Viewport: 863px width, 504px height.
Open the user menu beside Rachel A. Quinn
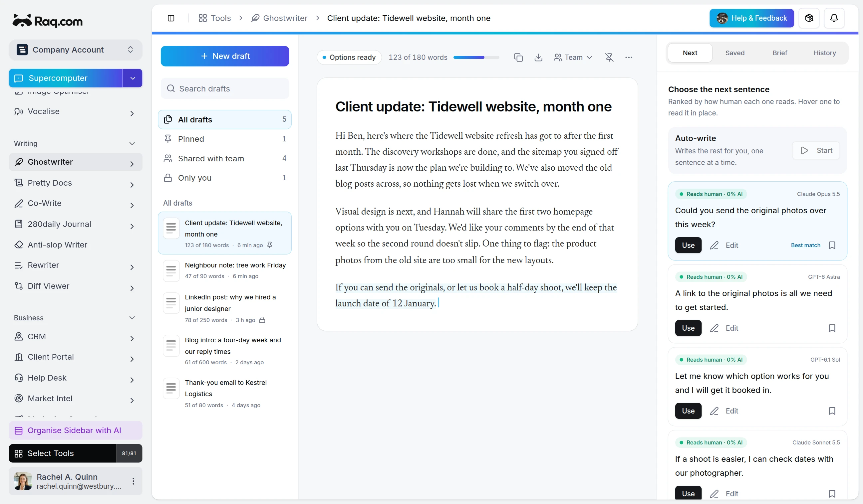[133, 481]
